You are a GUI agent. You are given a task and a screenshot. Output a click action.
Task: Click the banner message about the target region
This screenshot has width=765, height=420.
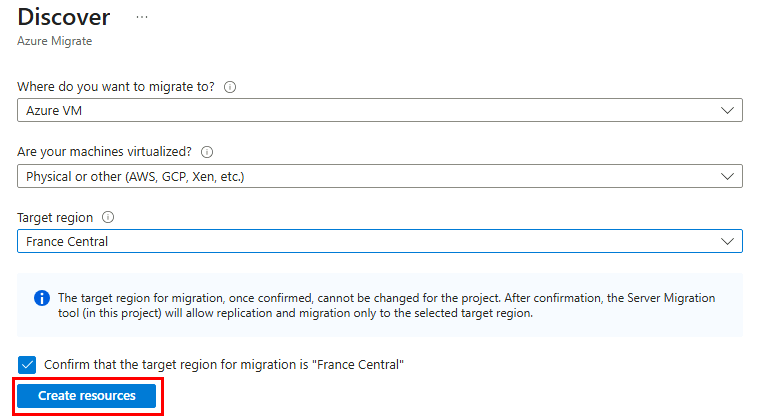(x=386, y=305)
